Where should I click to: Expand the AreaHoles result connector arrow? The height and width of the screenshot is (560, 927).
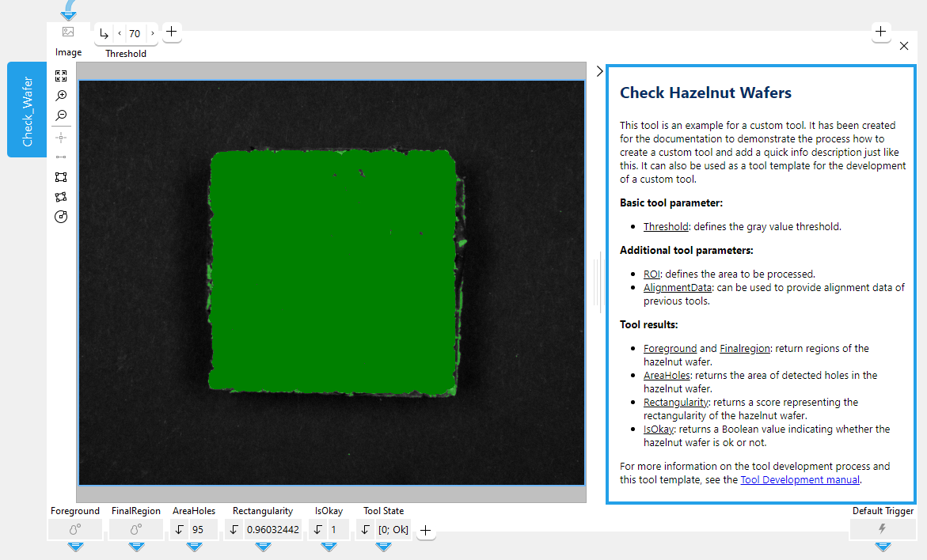[x=194, y=547]
